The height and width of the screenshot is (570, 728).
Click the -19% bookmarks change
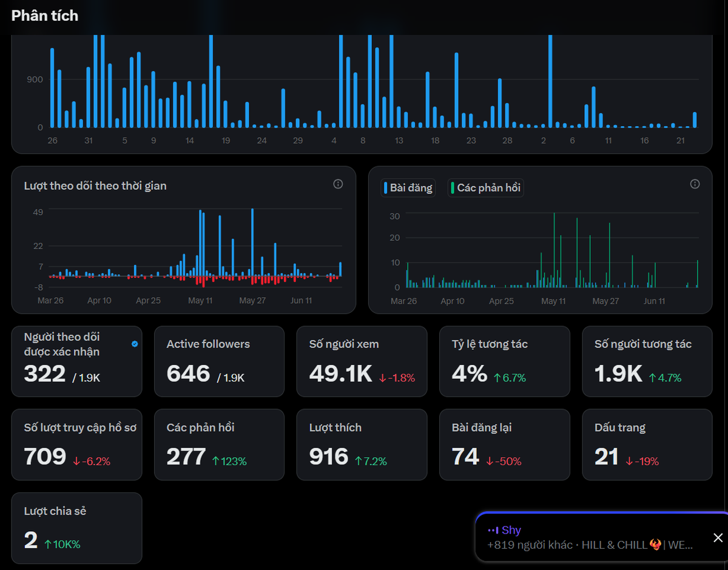(x=642, y=461)
